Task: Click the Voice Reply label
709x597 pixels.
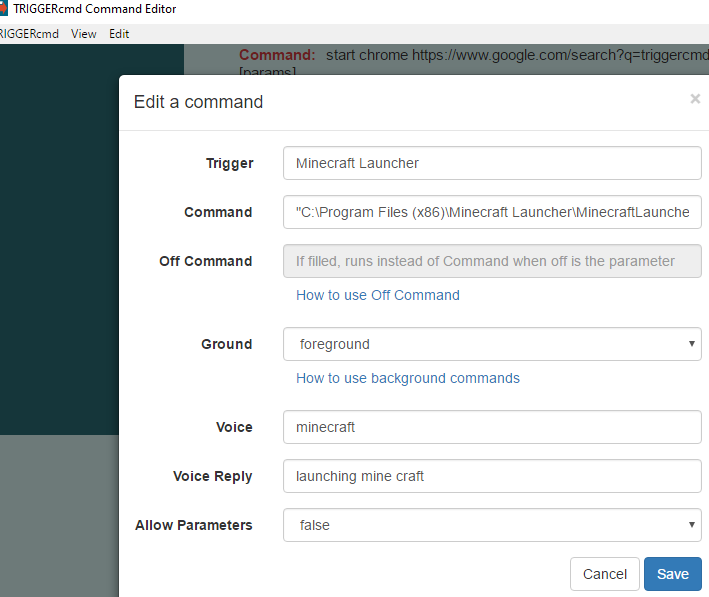Action: (213, 476)
